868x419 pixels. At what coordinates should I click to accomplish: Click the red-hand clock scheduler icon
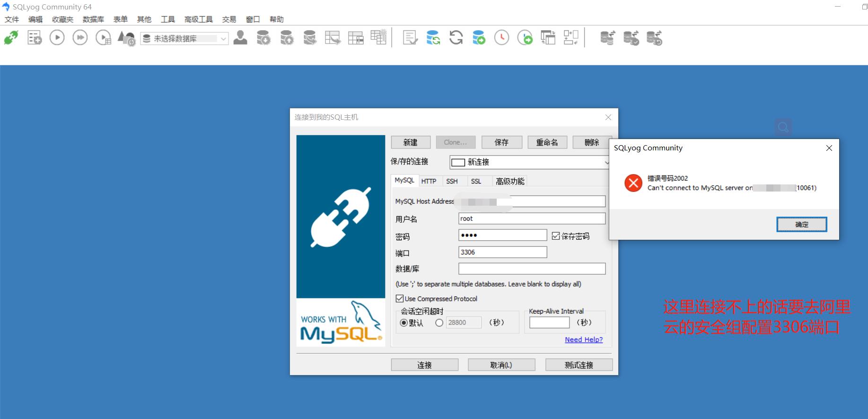tap(502, 38)
